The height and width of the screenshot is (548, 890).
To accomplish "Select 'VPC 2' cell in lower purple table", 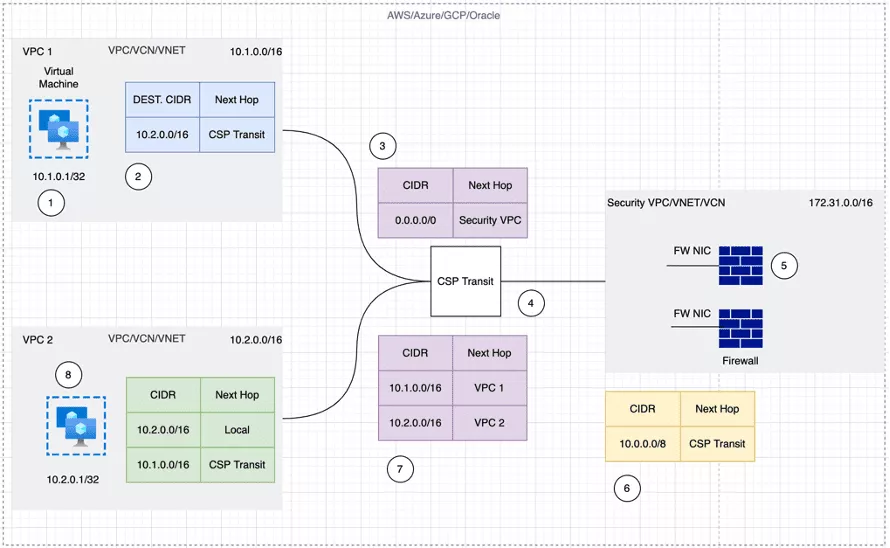I will click(489, 423).
